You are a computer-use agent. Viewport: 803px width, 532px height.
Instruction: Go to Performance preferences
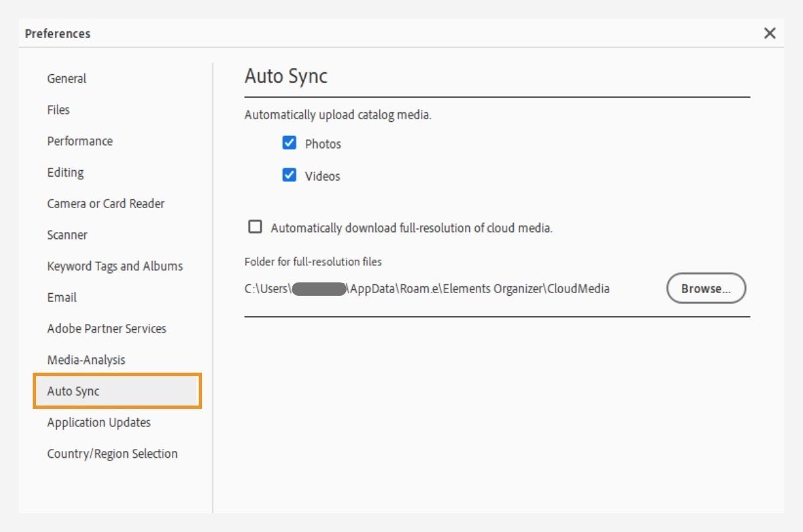[80, 141]
